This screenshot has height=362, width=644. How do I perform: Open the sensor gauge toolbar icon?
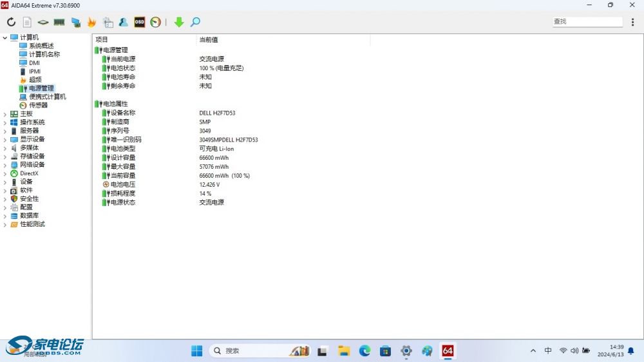tap(156, 22)
